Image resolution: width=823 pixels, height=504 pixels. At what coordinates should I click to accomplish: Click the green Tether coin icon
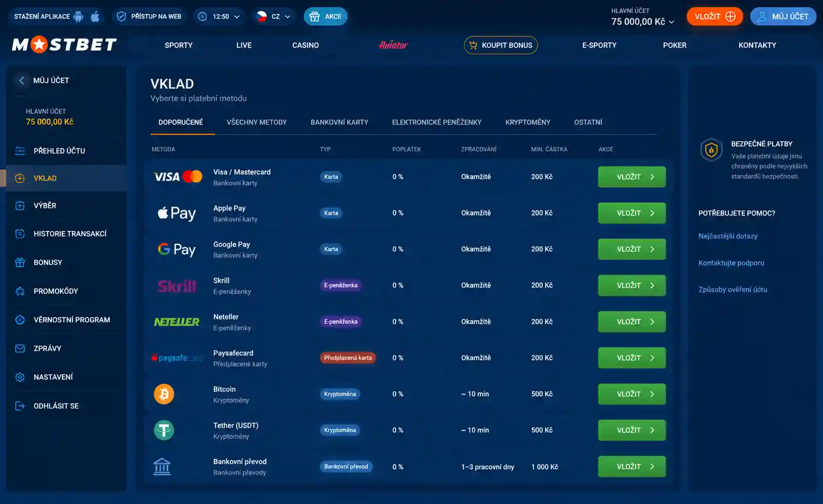164,431
